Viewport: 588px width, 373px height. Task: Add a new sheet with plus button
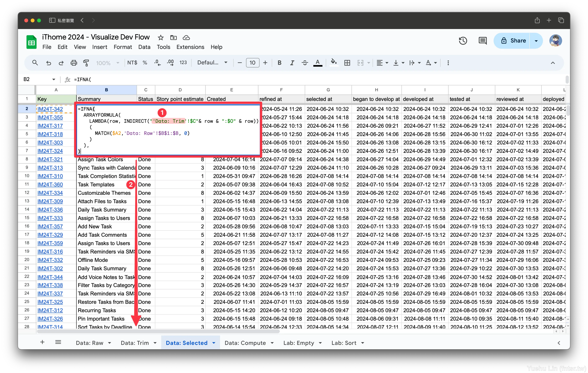[42, 342]
